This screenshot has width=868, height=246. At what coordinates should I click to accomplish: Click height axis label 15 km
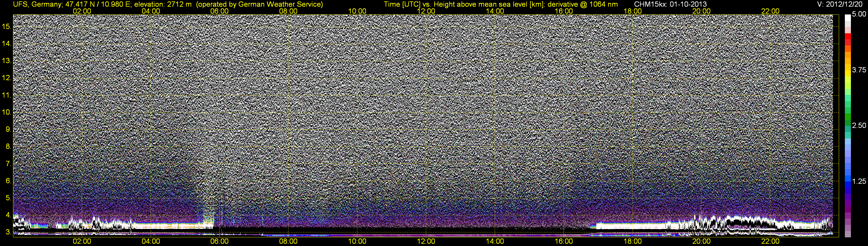click(x=6, y=27)
